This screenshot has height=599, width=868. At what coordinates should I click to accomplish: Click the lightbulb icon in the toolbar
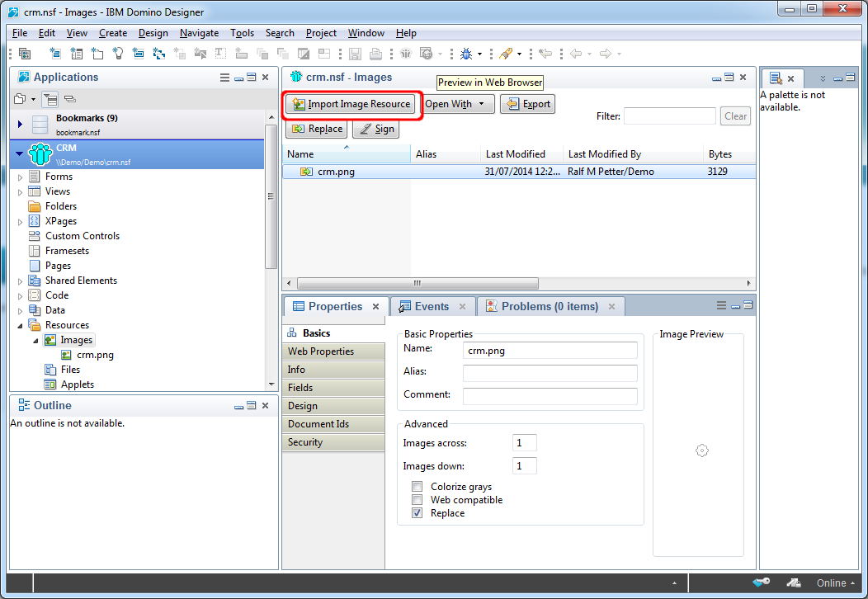pyautogui.click(x=118, y=54)
